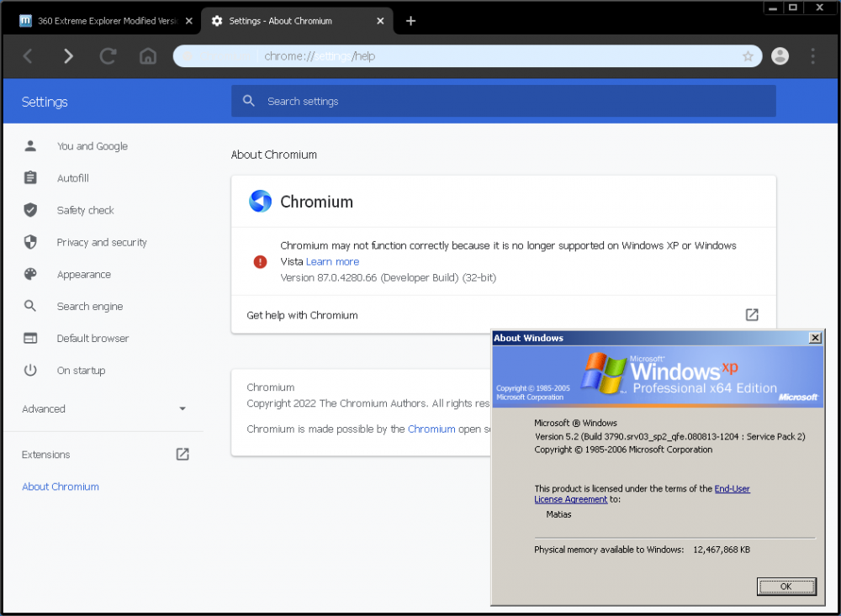The height and width of the screenshot is (616, 841).
Task: Reload the page with the refresh icon
Action: click(x=108, y=56)
